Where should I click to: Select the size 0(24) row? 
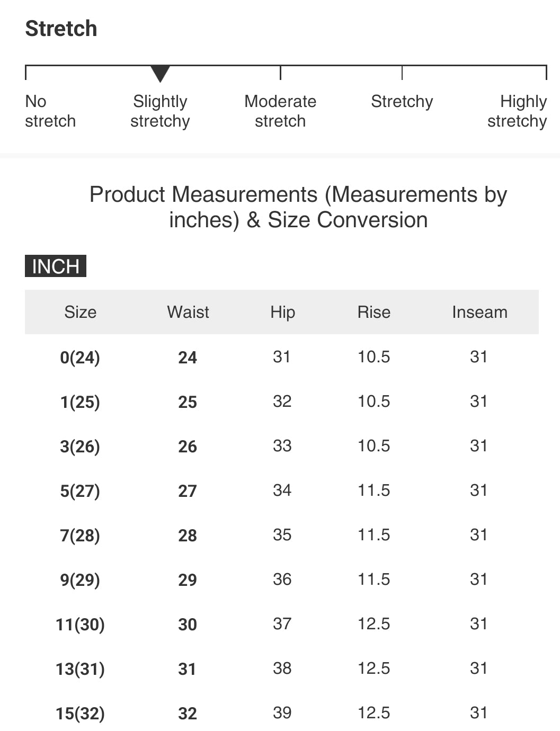coord(282,357)
